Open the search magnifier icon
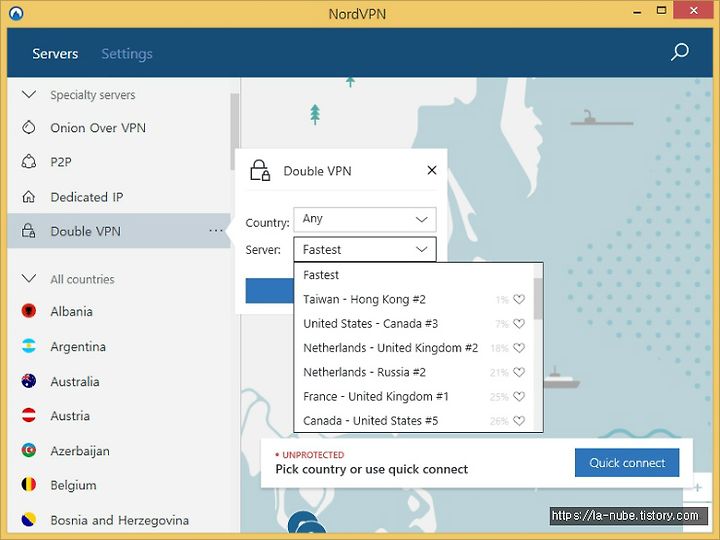720x540 pixels. [x=680, y=52]
